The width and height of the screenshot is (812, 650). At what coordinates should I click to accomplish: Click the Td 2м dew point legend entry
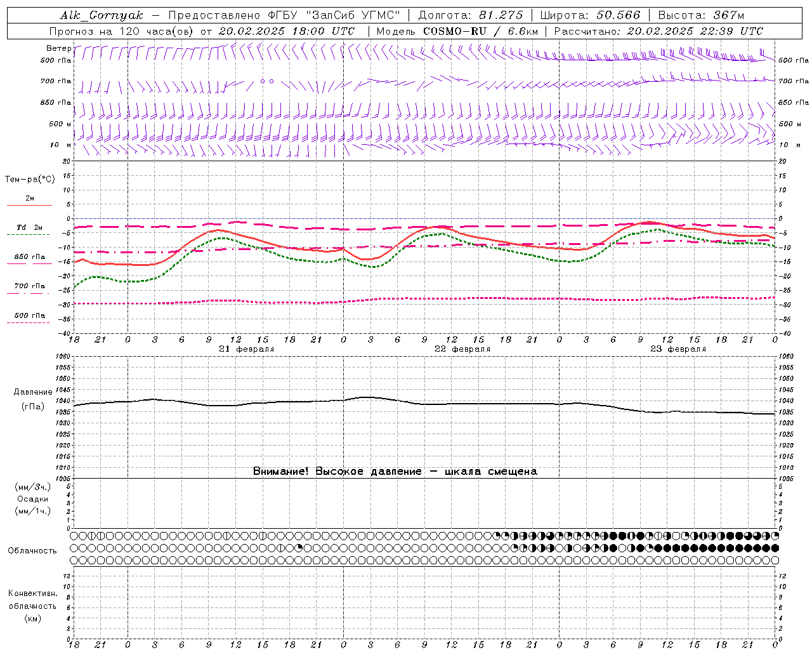point(29,227)
